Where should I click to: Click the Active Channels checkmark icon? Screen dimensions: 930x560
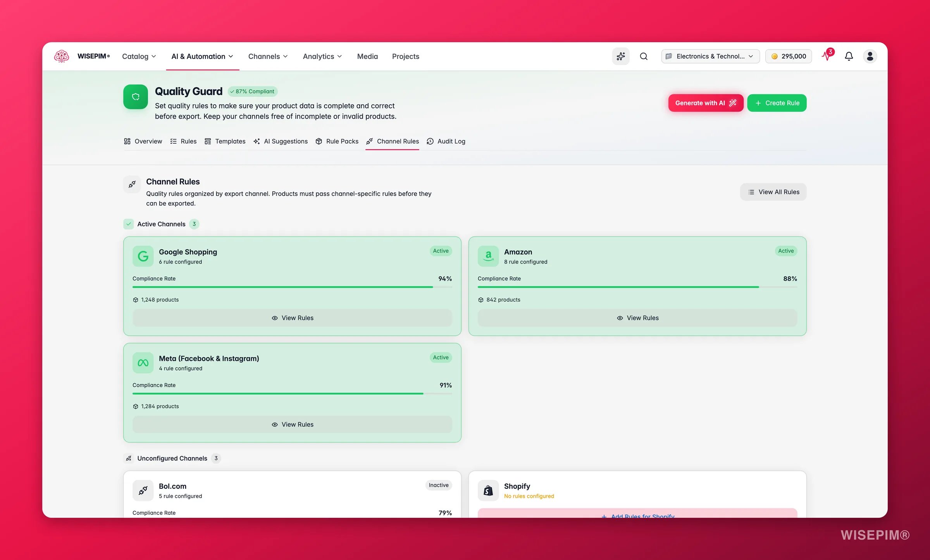pyautogui.click(x=129, y=224)
